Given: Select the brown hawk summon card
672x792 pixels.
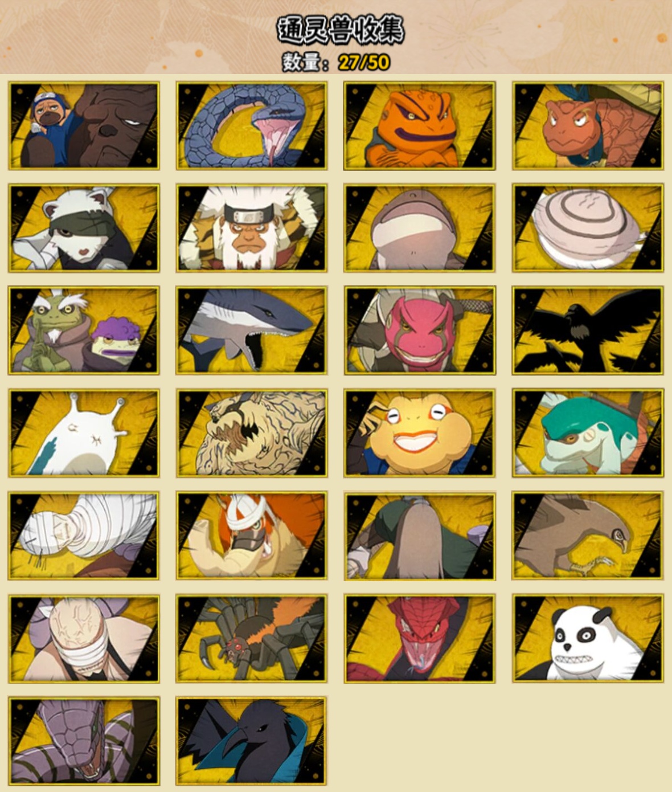Looking at the screenshot, I should point(588,536).
